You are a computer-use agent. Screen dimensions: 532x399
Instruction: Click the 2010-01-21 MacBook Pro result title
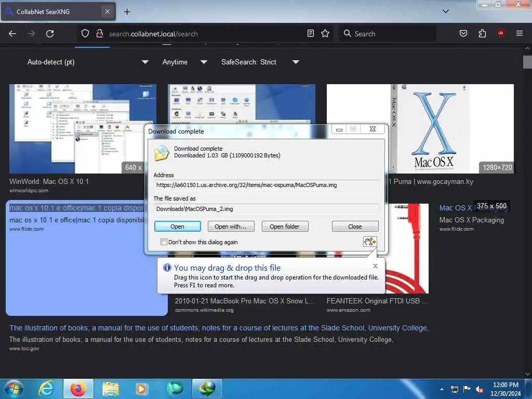click(x=245, y=301)
